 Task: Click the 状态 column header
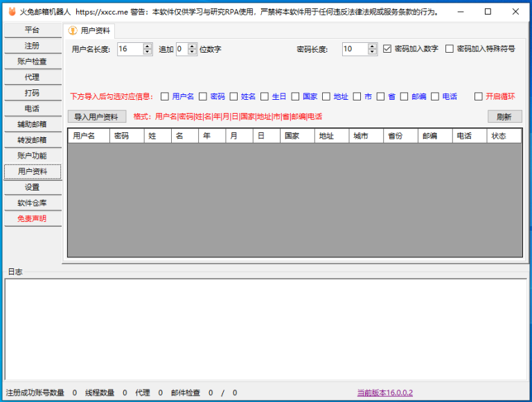click(504, 136)
